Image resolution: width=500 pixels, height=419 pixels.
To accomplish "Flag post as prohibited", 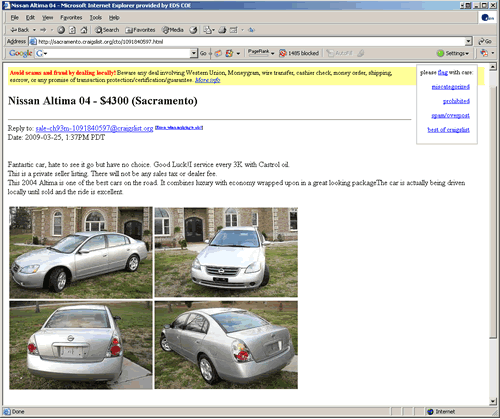I will pyautogui.click(x=456, y=101).
